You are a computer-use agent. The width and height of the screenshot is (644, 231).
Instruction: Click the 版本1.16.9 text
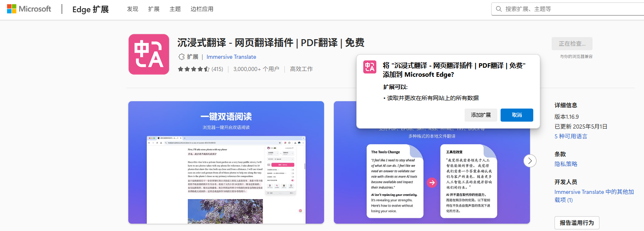[x=567, y=117]
